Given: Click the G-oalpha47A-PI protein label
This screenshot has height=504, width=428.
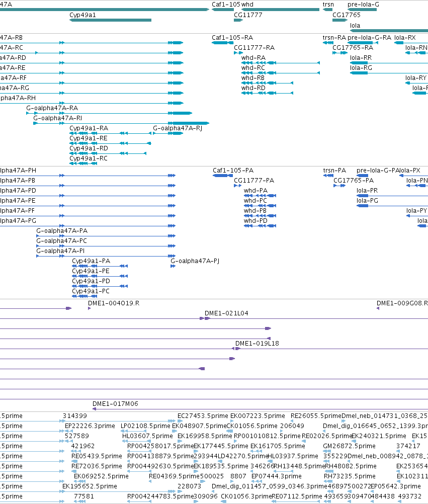Looking at the screenshot, I should pos(60,250).
